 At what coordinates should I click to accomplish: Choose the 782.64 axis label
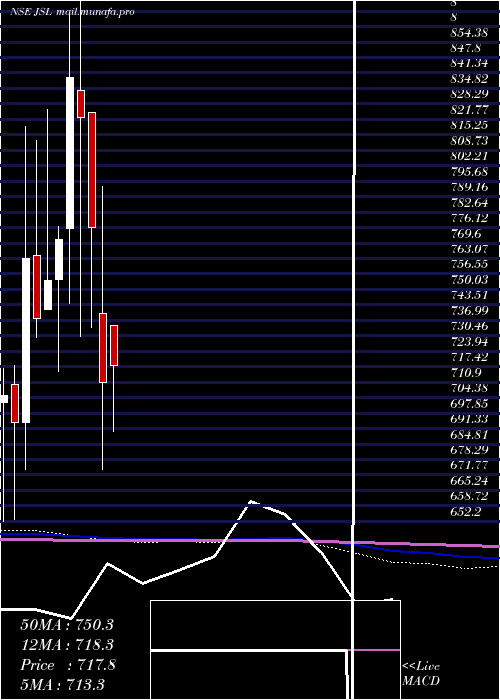click(469, 203)
